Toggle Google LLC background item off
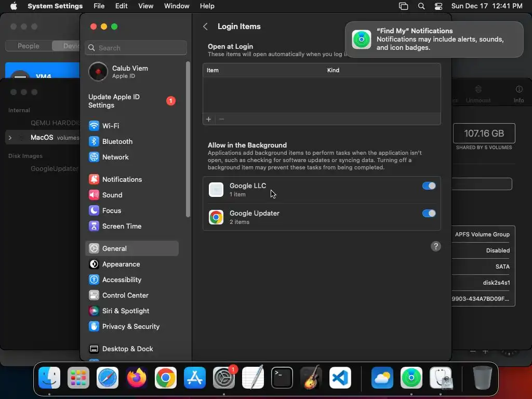 [x=429, y=186]
